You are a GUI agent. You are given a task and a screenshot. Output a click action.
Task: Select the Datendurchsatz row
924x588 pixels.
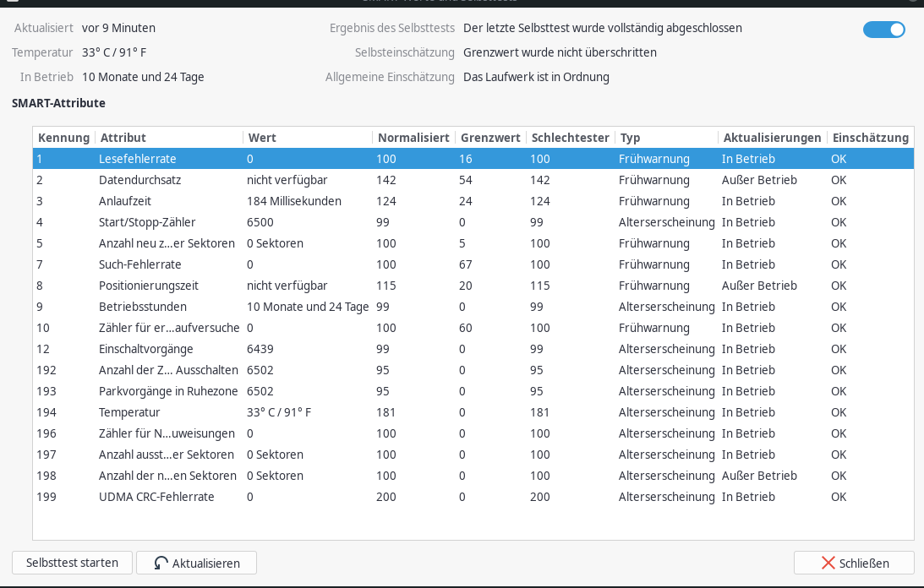coord(473,180)
